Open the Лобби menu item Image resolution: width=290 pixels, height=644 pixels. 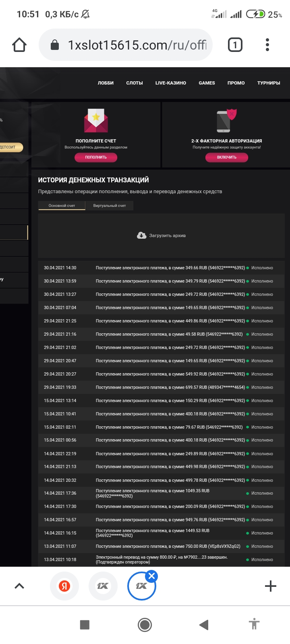pyautogui.click(x=106, y=83)
